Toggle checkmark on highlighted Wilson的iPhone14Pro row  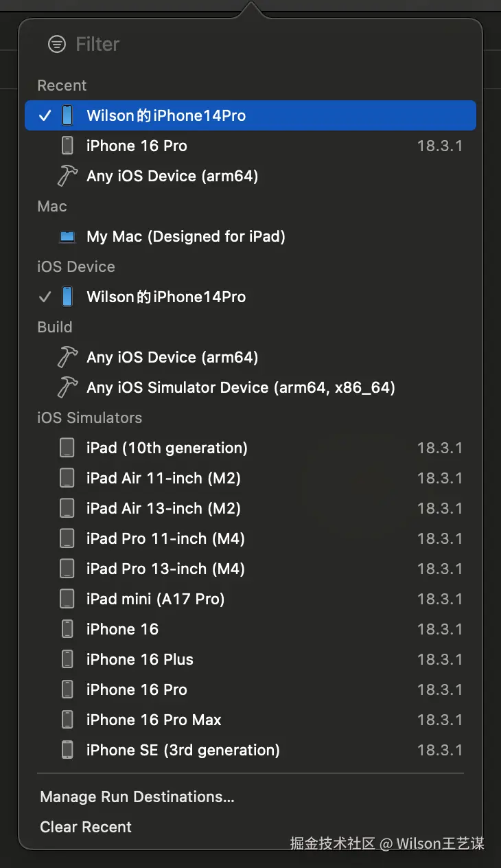coord(45,115)
